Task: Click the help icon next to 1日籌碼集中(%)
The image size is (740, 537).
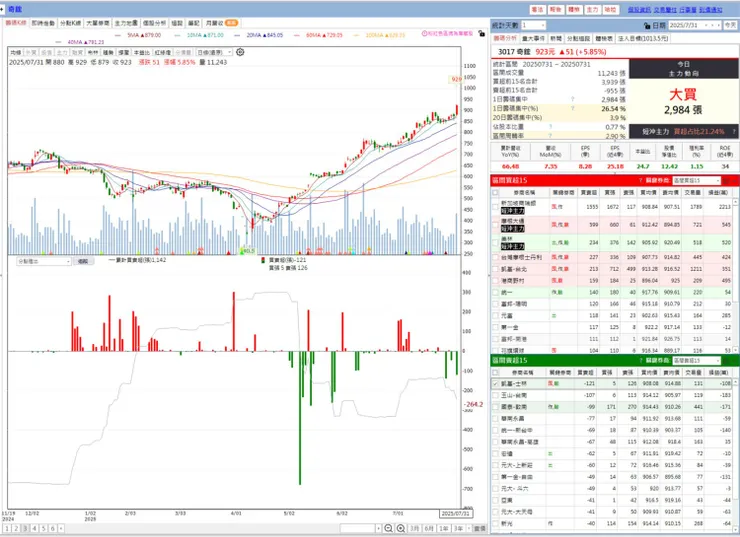Action: pyautogui.click(x=572, y=108)
